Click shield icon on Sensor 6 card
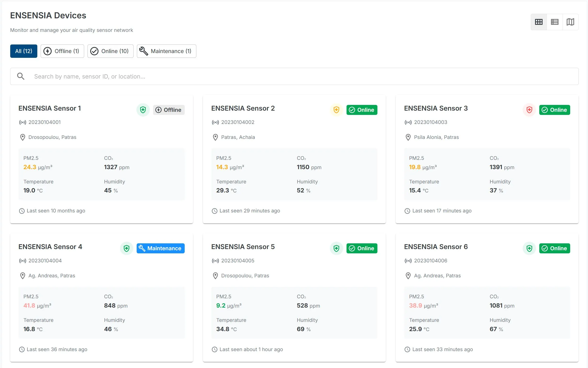 [x=529, y=248]
